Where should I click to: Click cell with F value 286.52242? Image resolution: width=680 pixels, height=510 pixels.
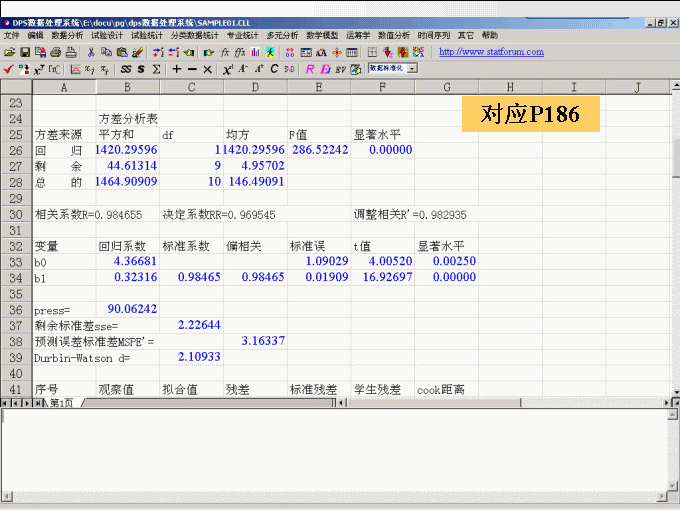(x=319, y=150)
